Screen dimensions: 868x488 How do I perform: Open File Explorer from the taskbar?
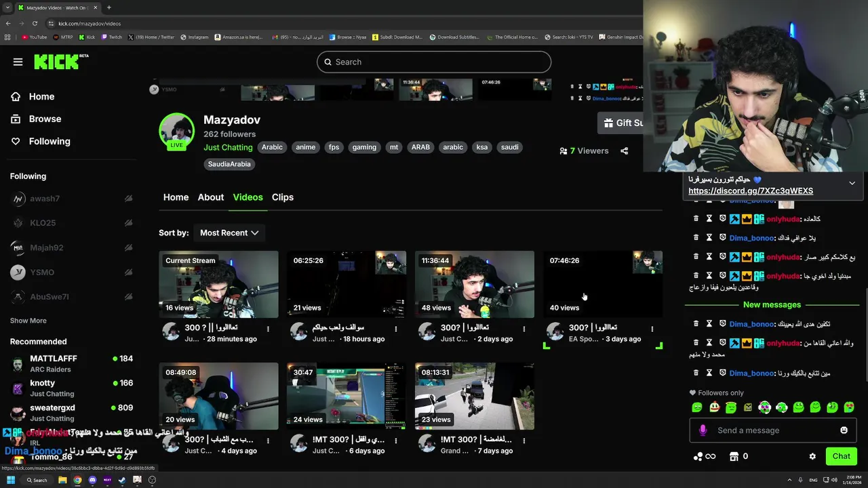(x=62, y=480)
